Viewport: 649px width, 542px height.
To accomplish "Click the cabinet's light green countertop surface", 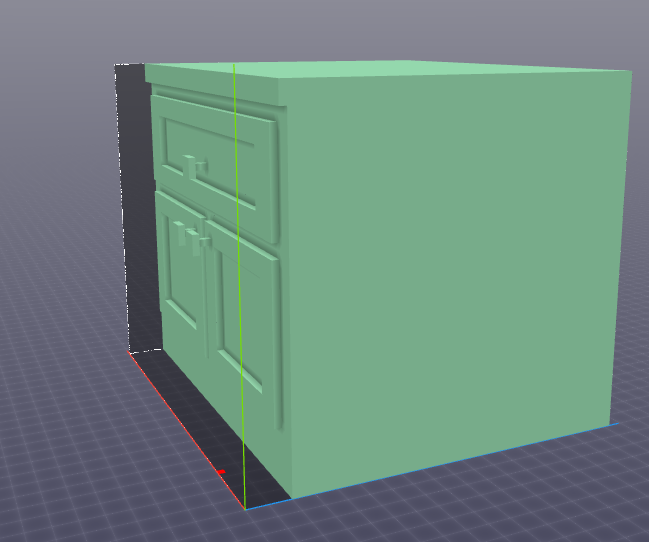I will click(389, 69).
